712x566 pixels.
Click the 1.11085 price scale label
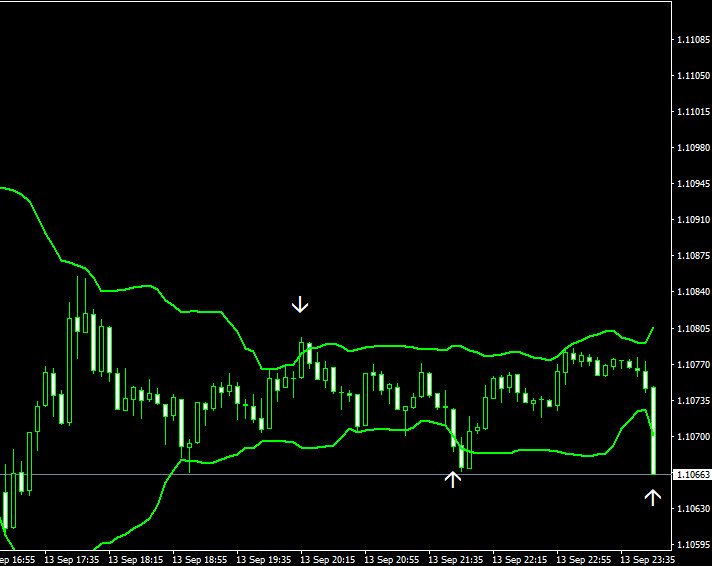pos(693,40)
